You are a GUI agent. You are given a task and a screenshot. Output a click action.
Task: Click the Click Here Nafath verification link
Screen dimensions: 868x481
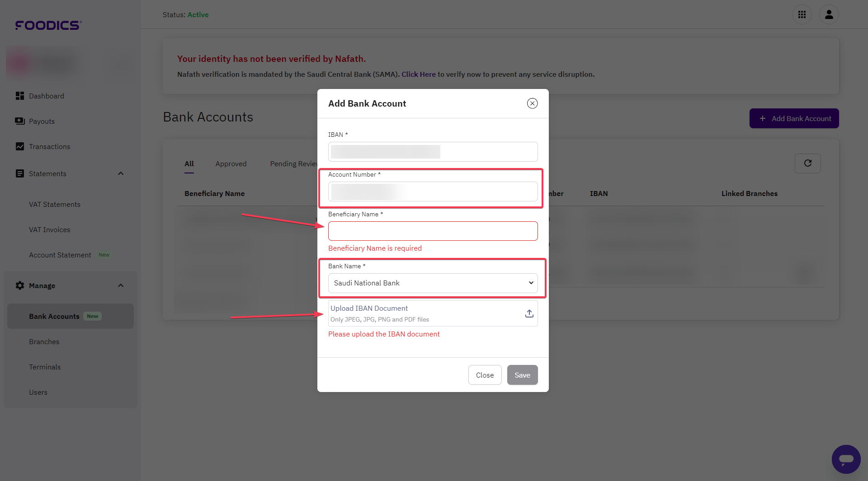(418, 74)
